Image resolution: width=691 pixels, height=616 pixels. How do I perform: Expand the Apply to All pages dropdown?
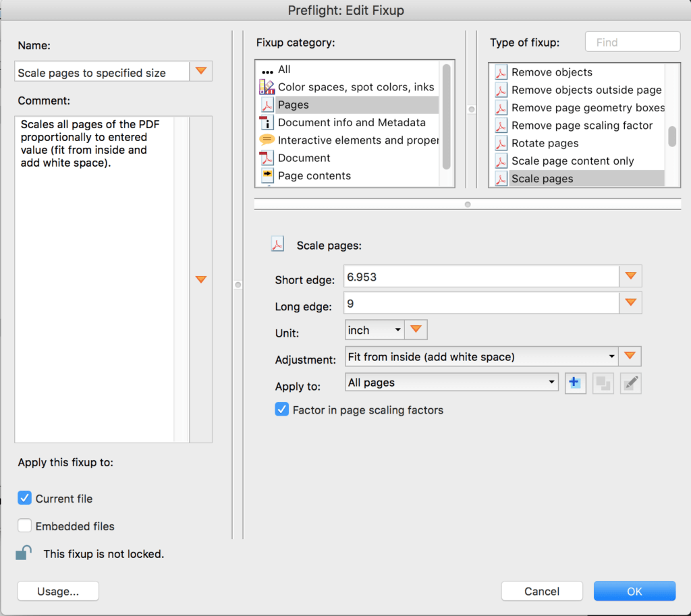coord(451,383)
